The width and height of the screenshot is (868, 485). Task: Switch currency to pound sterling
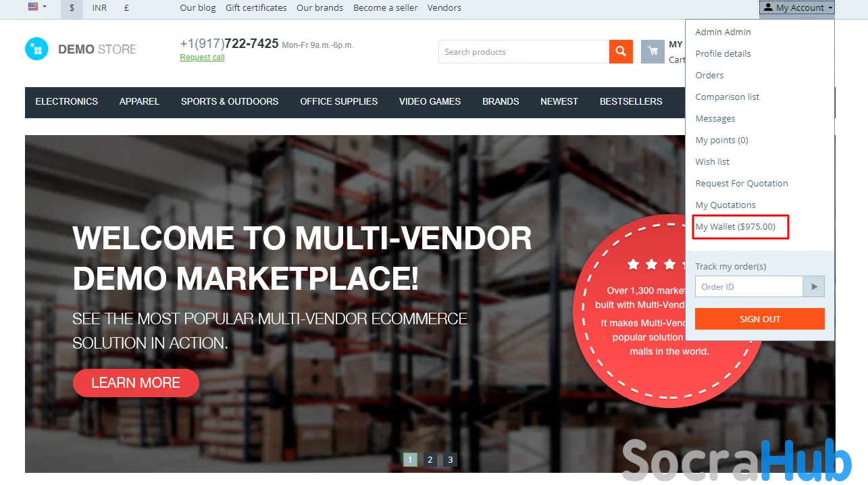(127, 8)
